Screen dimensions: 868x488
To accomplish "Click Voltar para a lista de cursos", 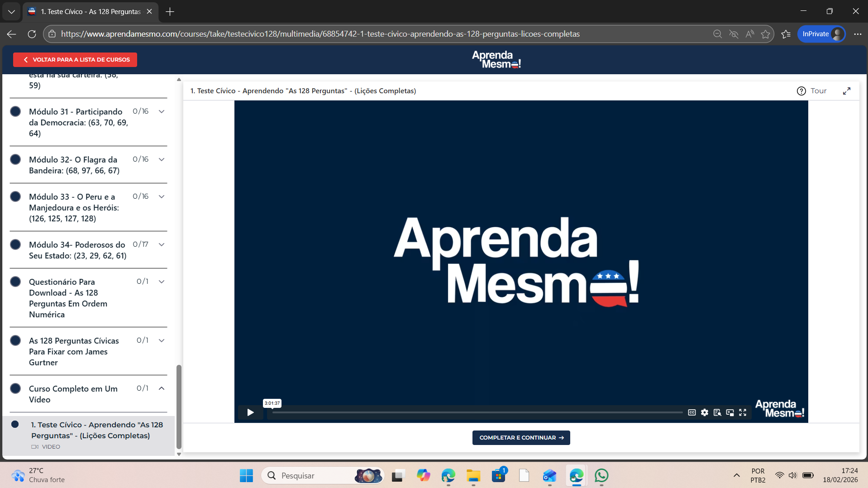I will 75,60.
